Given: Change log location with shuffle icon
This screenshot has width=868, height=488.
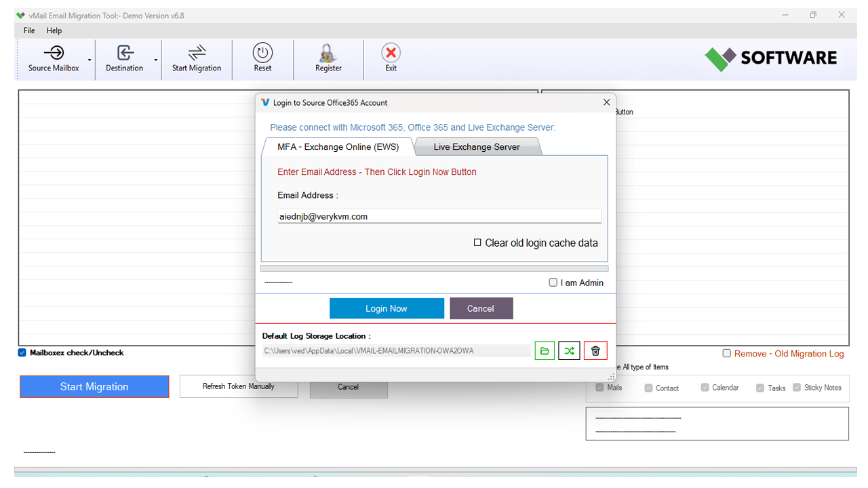Looking at the screenshot, I should pyautogui.click(x=569, y=350).
